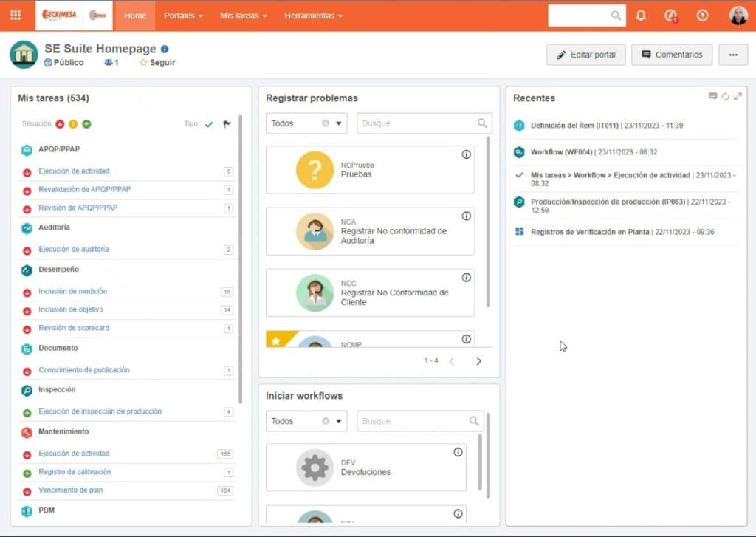Viewport: 756px width, 537px height.
Task: Click Editar portal button
Action: (x=585, y=55)
